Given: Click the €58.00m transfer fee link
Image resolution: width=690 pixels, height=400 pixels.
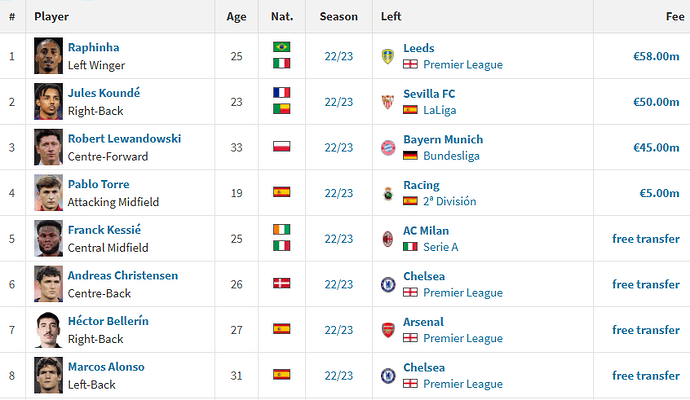Looking at the screenshot, I should point(656,56).
